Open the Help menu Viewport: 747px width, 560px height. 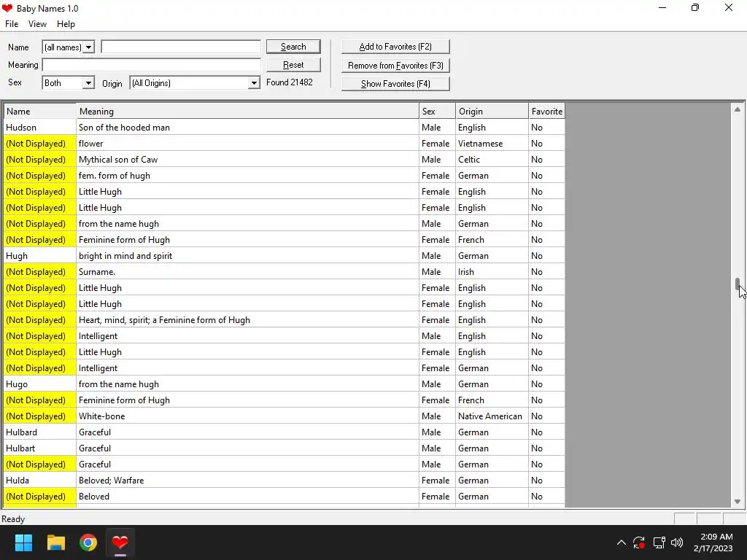(x=66, y=24)
